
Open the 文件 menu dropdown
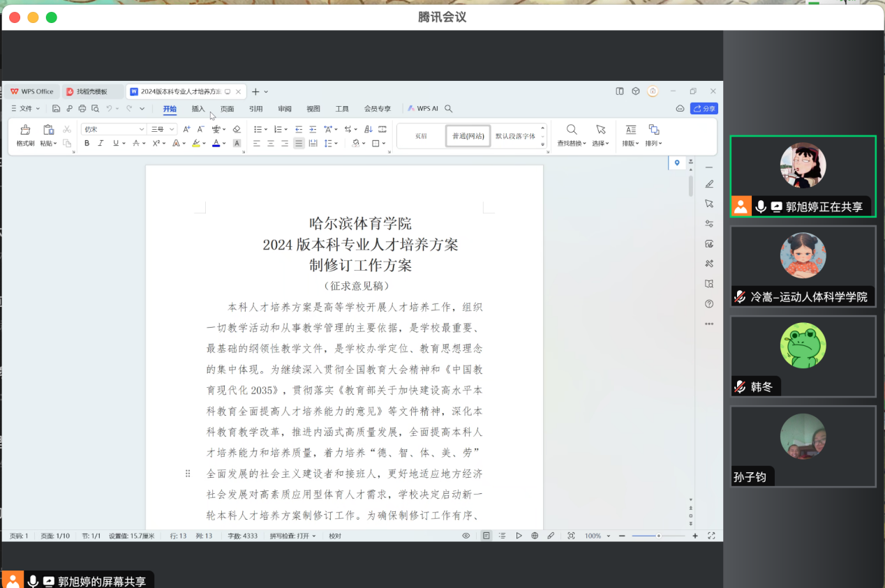click(x=25, y=109)
